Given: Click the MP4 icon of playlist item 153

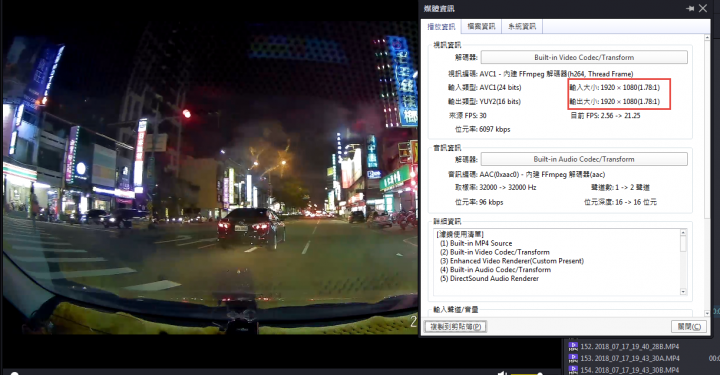Looking at the screenshot, I should (573, 358).
